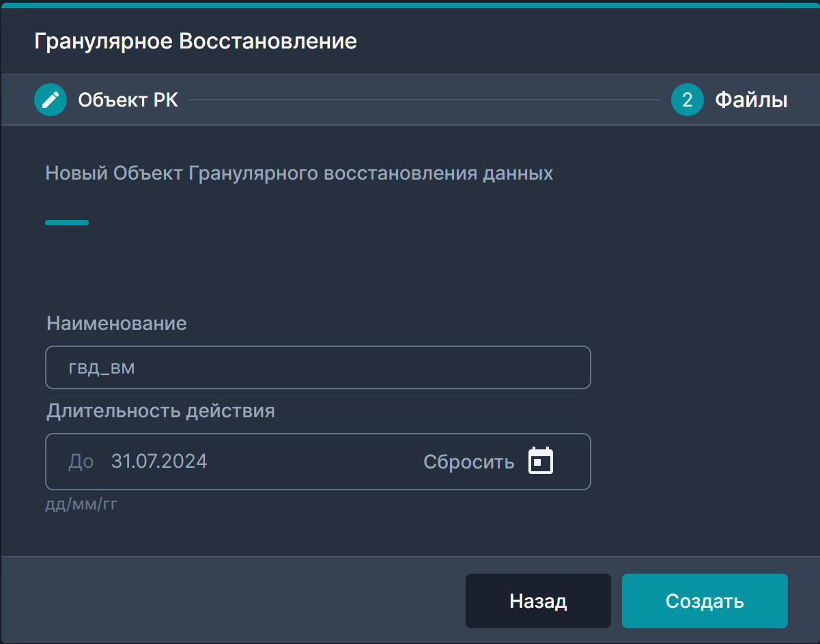Click the Создать button
Screen dimensions: 820x644
coord(704,601)
